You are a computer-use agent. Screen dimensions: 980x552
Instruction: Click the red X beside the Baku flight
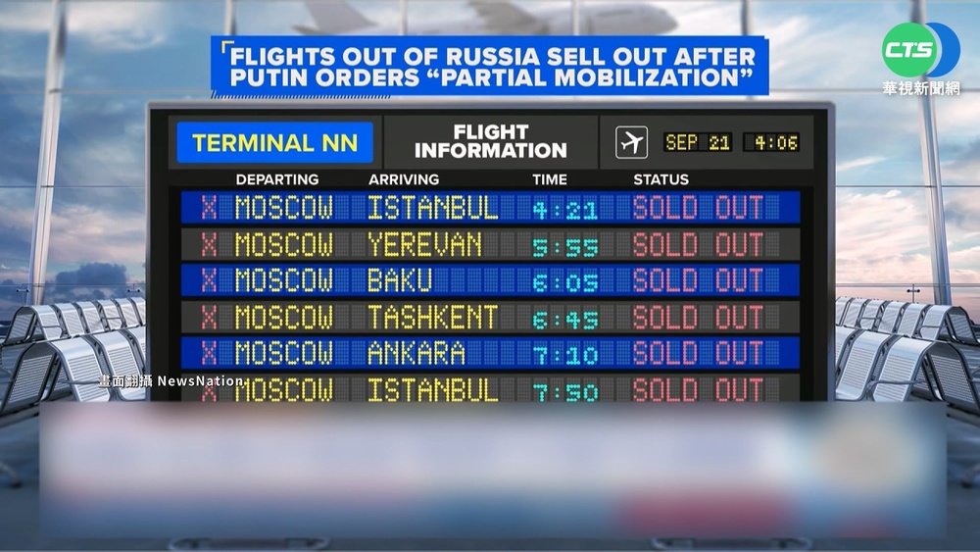tap(209, 280)
